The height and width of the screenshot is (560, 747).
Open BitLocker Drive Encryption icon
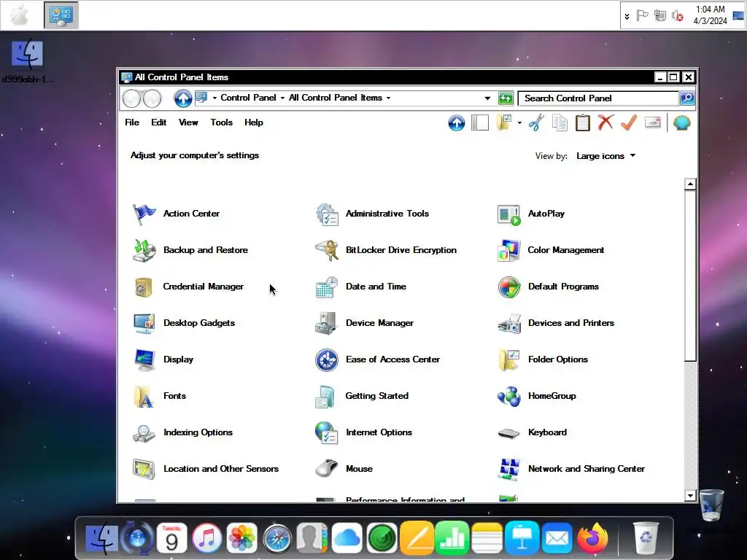click(327, 251)
